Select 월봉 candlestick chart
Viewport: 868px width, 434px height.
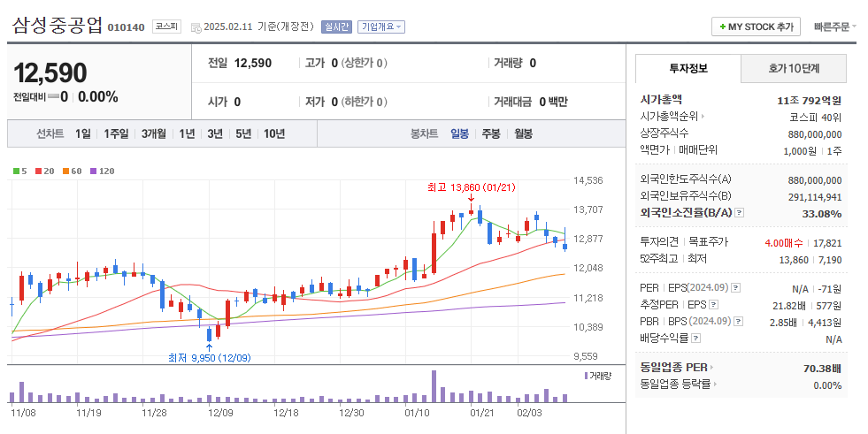coord(523,133)
